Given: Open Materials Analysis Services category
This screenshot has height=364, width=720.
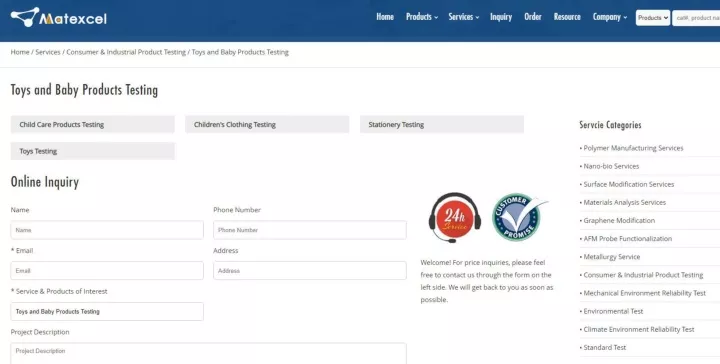Looking at the screenshot, I should point(624,202).
